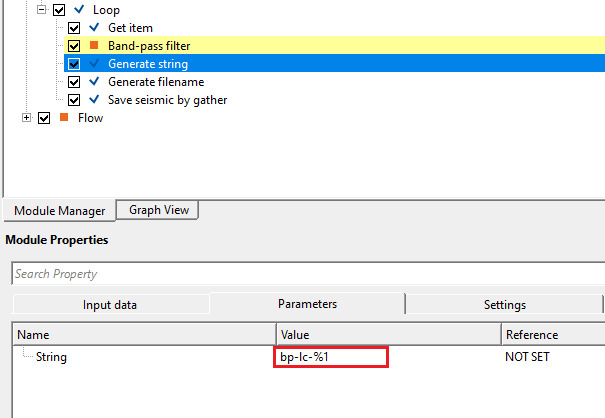The height and width of the screenshot is (418, 605).
Task: Click the checkmark status icon beside Get item
Action: tap(94, 28)
